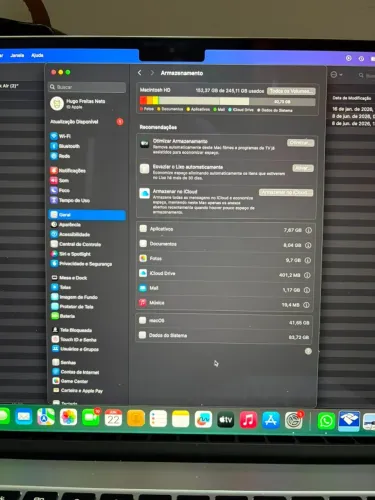Image resolution: width=375 pixels, height=500 pixels.
Task: Open Game Center settings
Action: click(70, 381)
